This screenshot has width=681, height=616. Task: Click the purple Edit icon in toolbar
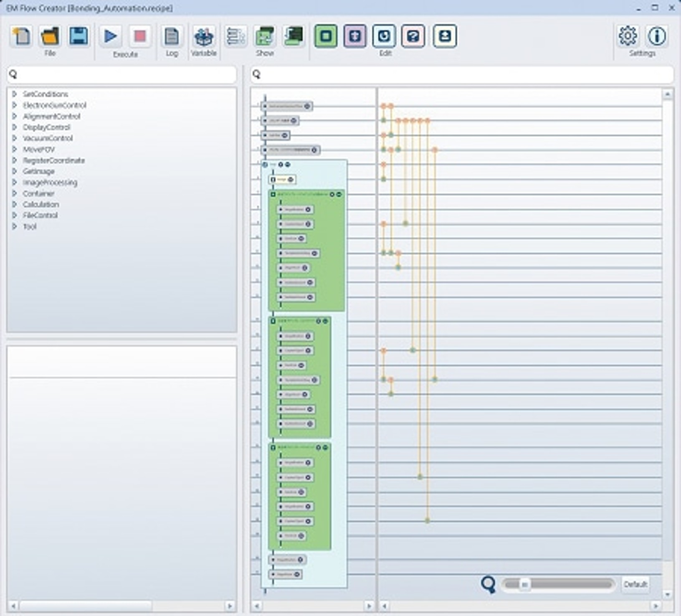tap(355, 36)
